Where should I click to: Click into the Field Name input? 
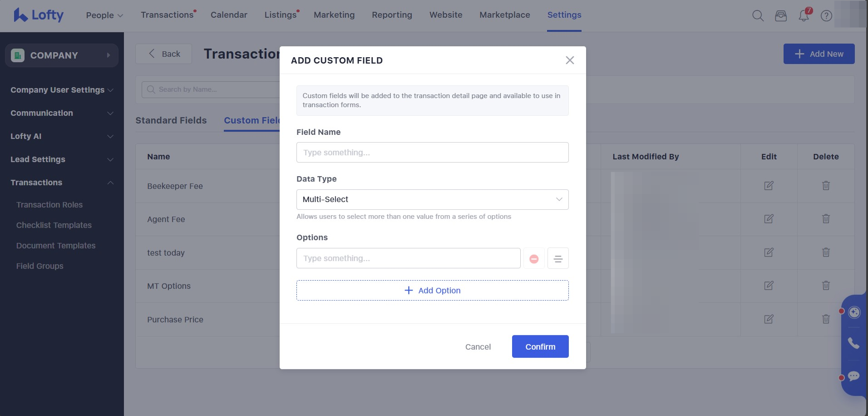(x=432, y=153)
